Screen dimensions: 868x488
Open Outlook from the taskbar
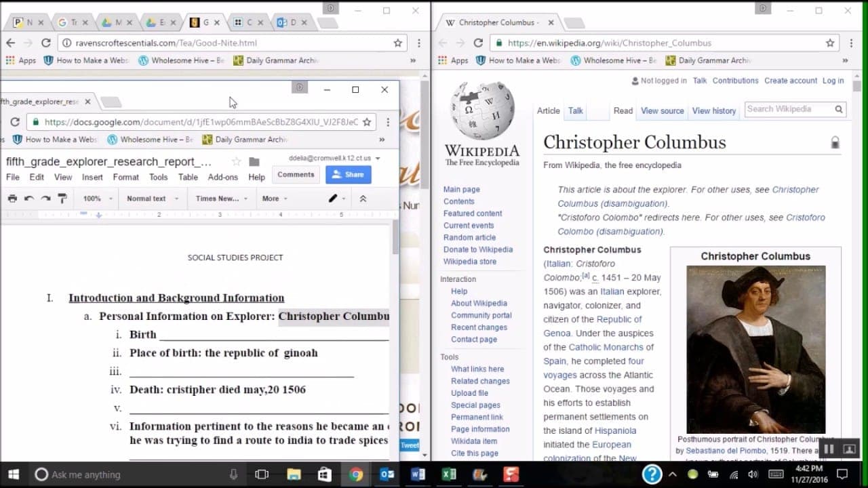click(x=387, y=474)
